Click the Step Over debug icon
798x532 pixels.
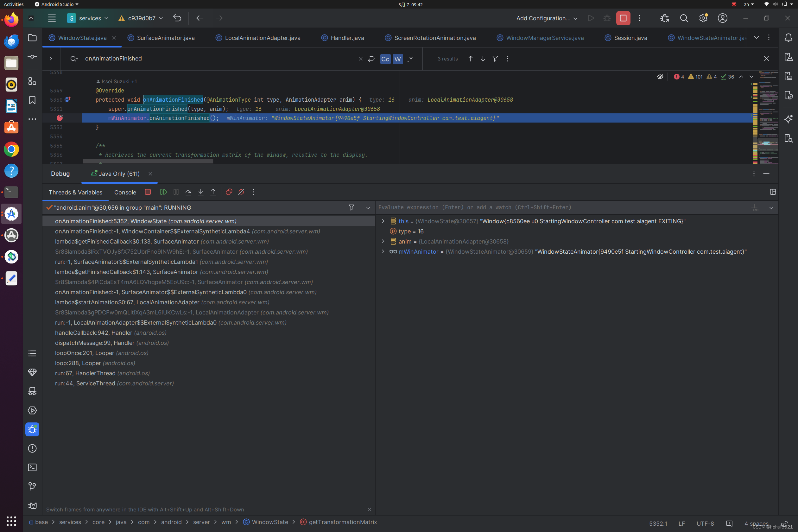click(x=188, y=192)
